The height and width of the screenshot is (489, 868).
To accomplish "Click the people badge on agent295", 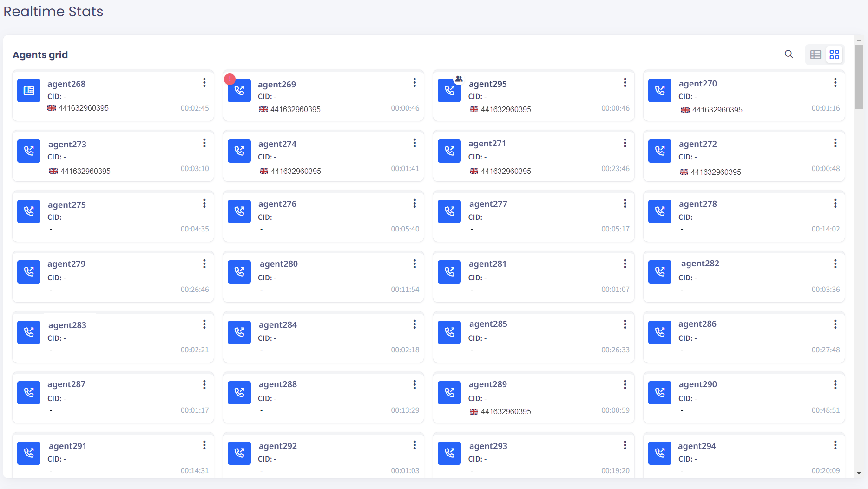I will tap(459, 79).
